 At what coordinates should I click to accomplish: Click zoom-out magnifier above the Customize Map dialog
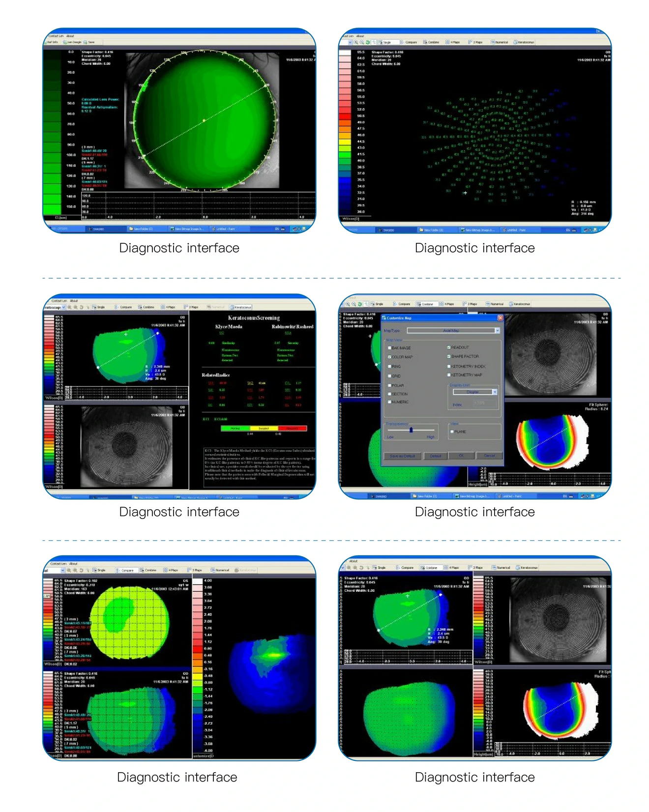tap(354, 304)
